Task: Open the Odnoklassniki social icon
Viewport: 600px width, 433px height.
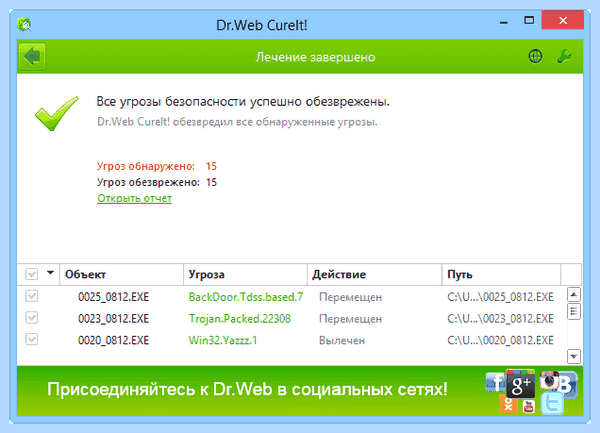Action: [x=509, y=404]
